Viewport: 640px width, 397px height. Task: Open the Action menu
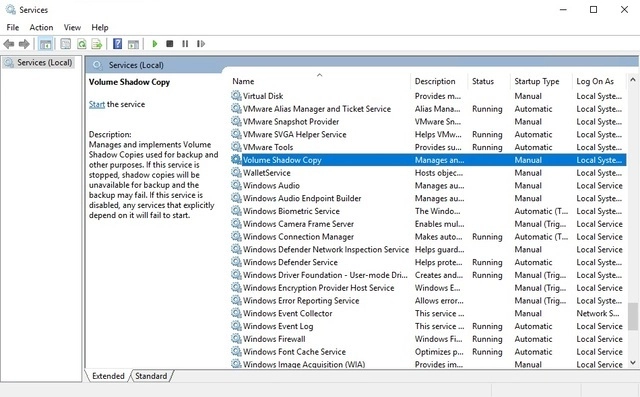tap(41, 27)
